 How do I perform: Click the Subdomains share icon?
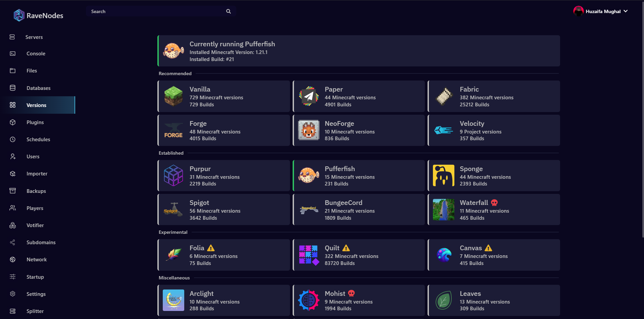pyautogui.click(x=13, y=243)
